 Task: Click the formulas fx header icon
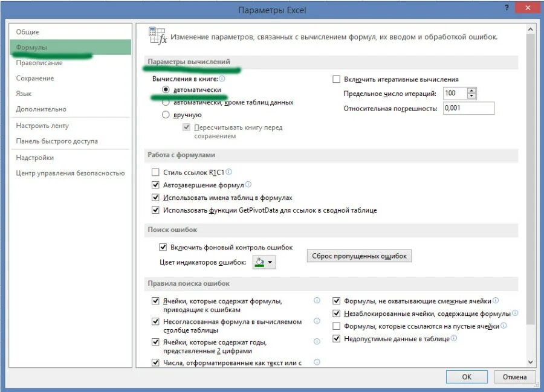click(x=158, y=36)
